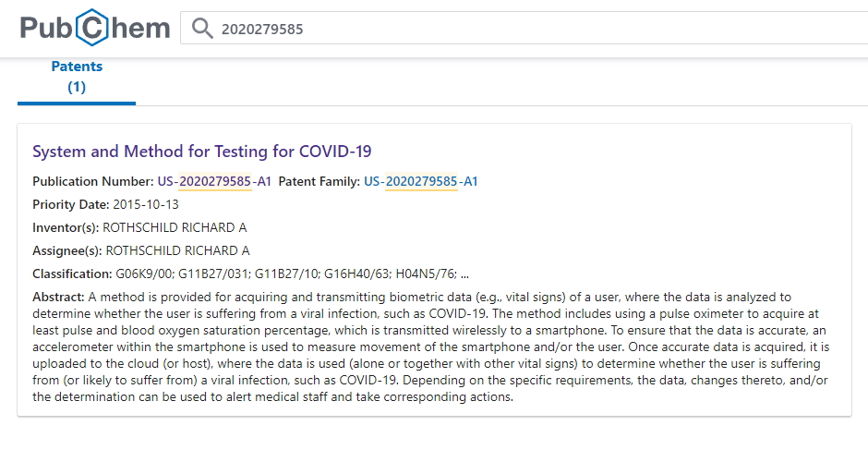
Task: Click the Priority Date value 2015-10-13
Action: tap(146, 204)
